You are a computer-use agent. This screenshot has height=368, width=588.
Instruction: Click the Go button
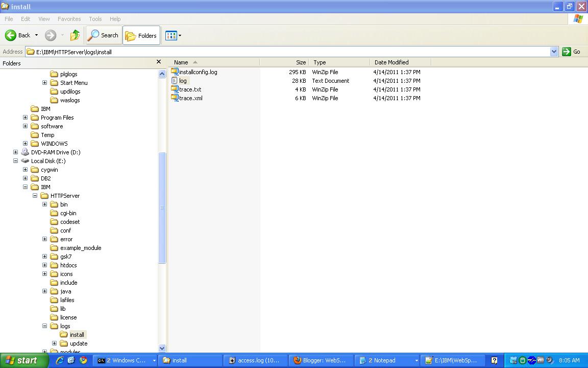coord(571,52)
